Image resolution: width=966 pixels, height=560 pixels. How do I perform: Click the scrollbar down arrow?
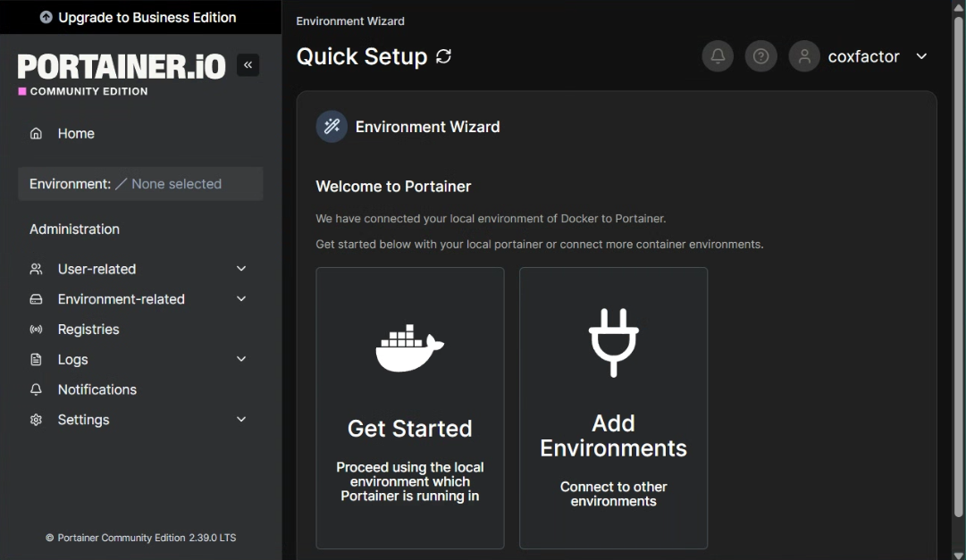click(959, 555)
